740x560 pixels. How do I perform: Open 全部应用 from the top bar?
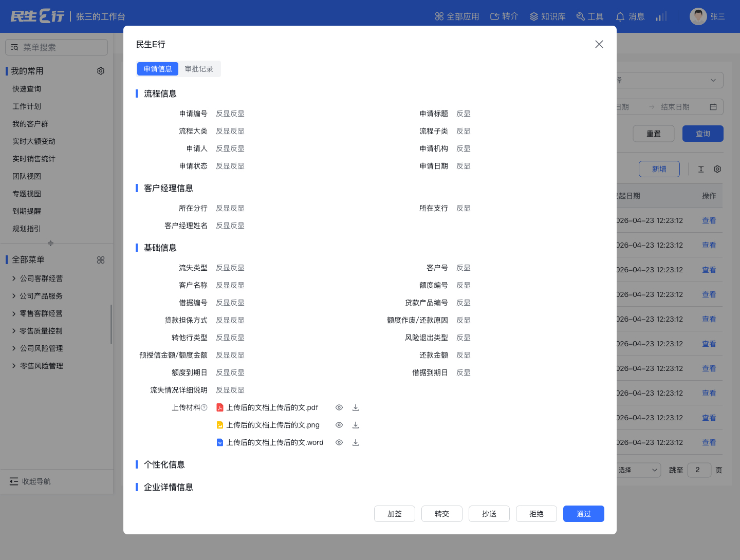457,16
